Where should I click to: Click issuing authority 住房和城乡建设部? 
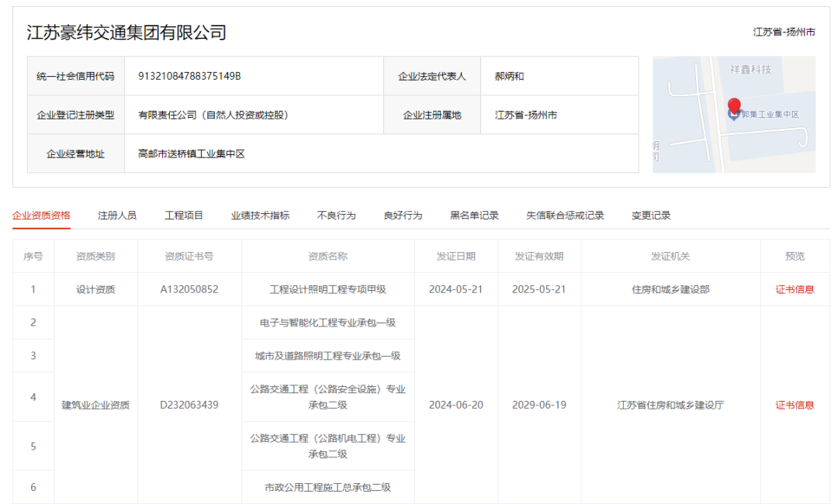point(670,289)
